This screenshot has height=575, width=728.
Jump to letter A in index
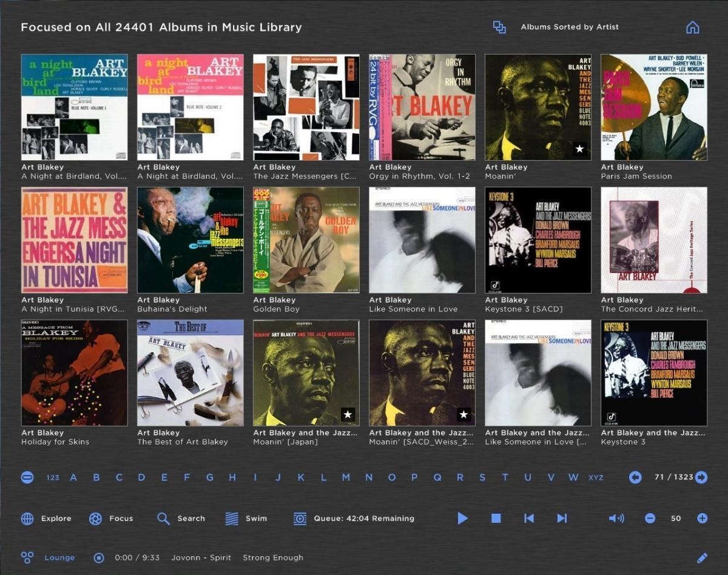[x=73, y=477]
